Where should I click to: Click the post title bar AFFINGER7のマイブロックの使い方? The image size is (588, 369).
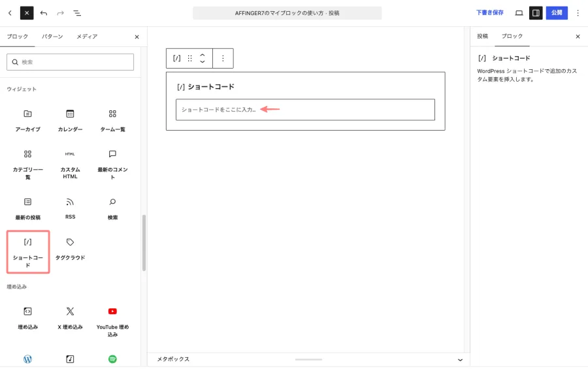click(x=287, y=13)
